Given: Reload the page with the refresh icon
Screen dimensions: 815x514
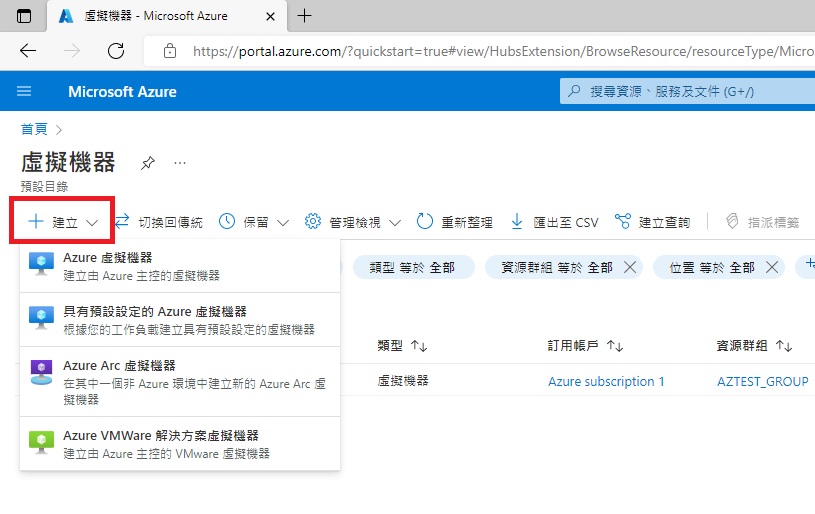Looking at the screenshot, I should (115, 50).
